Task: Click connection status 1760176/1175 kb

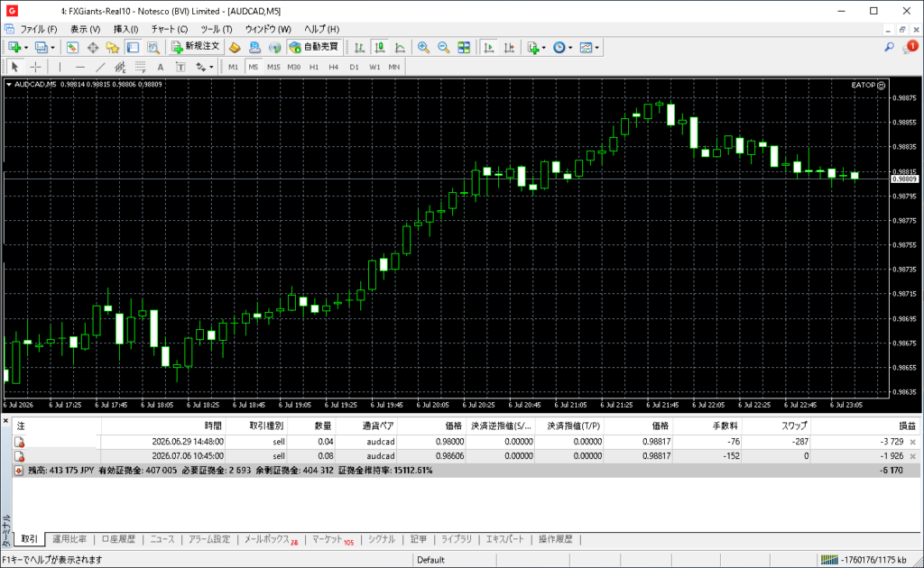Action: (x=864, y=560)
